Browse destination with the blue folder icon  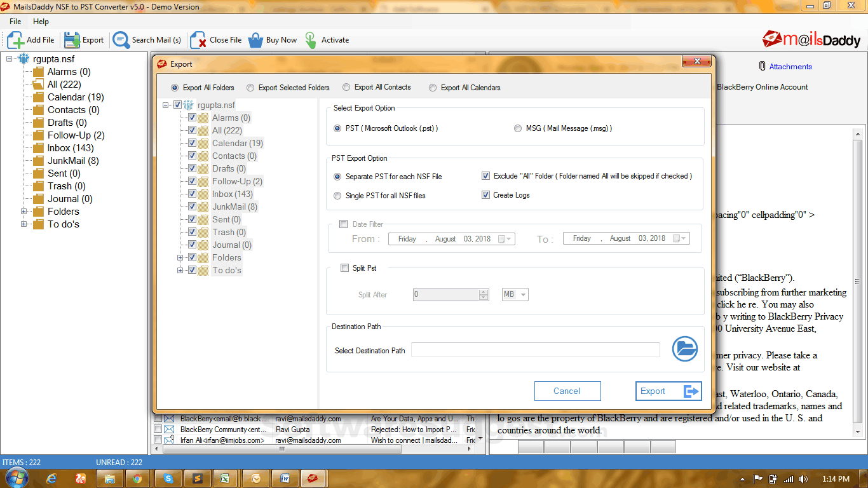pos(685,348)
